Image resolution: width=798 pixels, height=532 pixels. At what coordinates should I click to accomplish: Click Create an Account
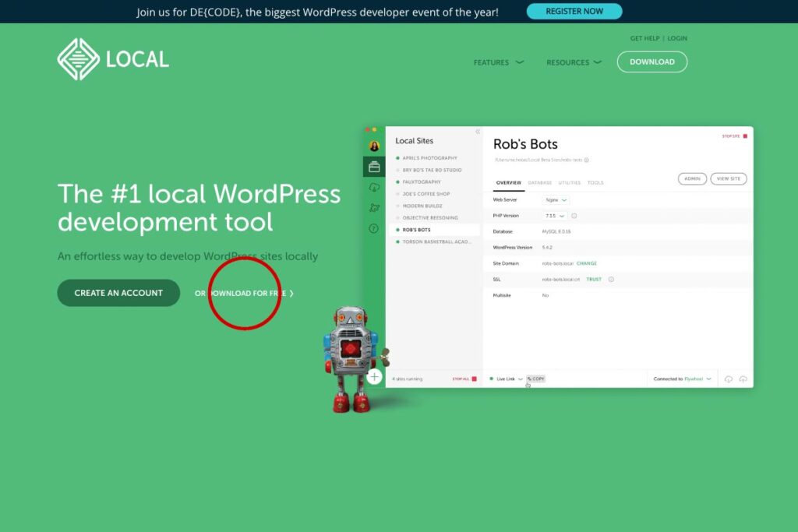tap(118, 293)
